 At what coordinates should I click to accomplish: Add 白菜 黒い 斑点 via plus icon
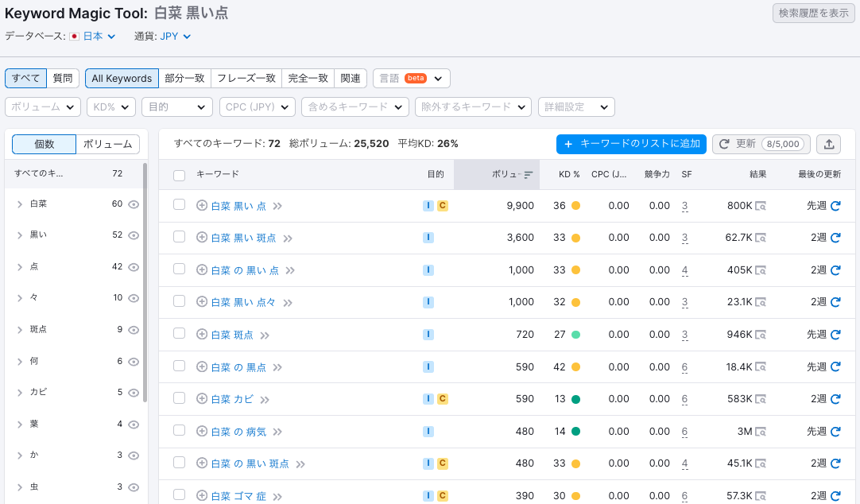pyautogui.click(x=202, y=238)
